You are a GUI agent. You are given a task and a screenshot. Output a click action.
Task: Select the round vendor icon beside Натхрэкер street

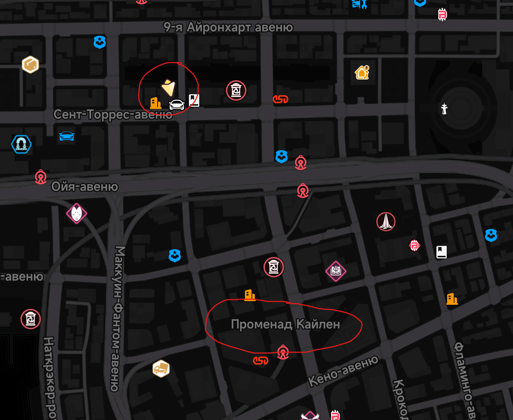31,319
